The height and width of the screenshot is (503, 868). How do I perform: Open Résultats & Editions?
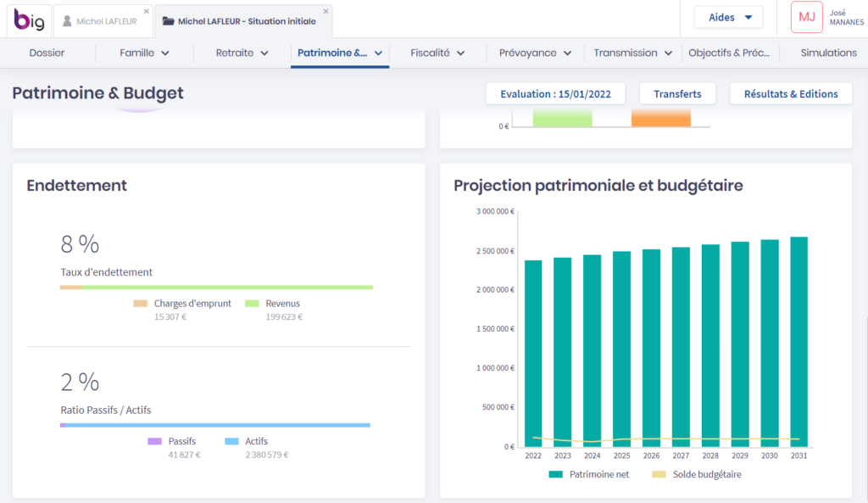click(790, 94)
